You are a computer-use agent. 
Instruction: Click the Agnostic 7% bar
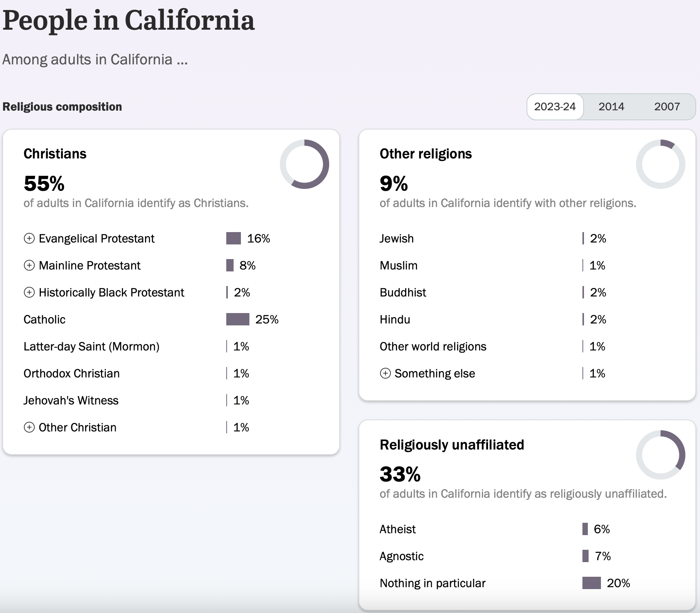[x=586, y=556]
